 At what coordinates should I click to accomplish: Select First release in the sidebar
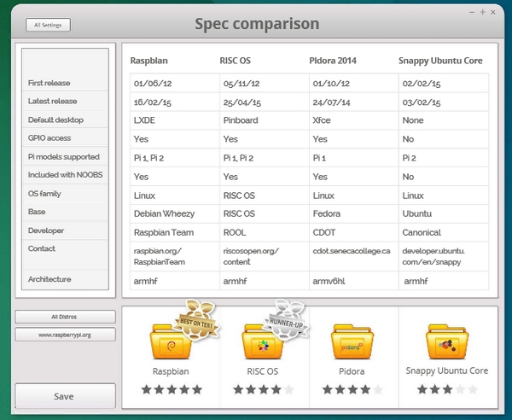[x=66, y=83]
